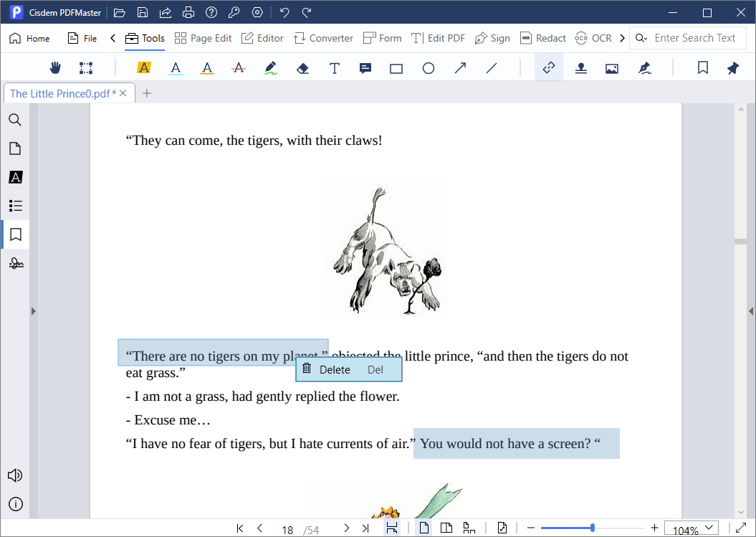
Task: Choose Delete in the context menu
Action: (x=349, y=369)
